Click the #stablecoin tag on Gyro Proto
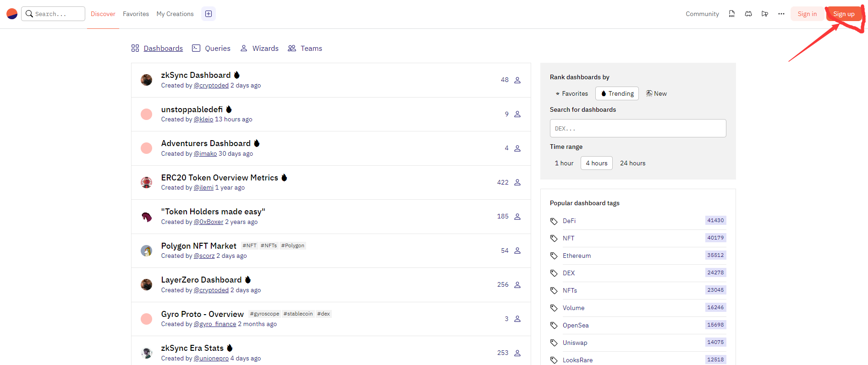The image size is (868, 365). point(298,314)
